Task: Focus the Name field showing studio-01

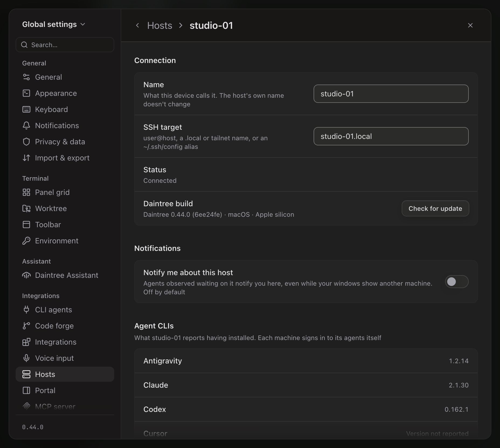Action: [x=391, y=94]
